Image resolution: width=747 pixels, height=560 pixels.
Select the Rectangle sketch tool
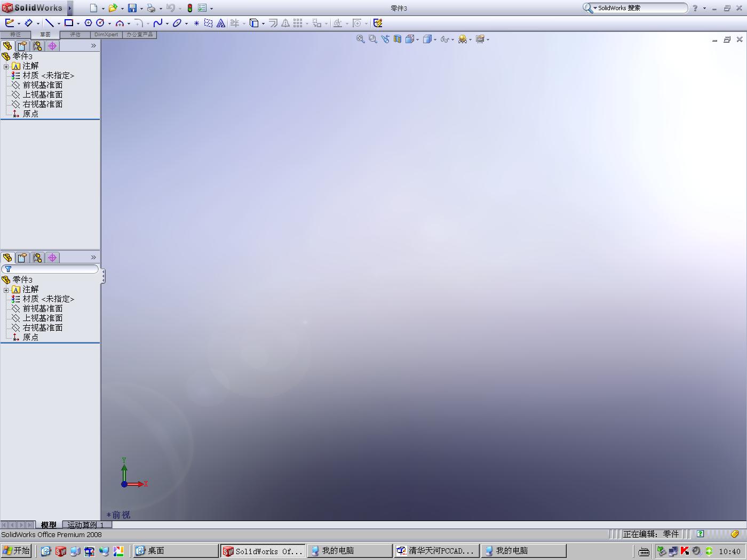(x=69, y=23)
